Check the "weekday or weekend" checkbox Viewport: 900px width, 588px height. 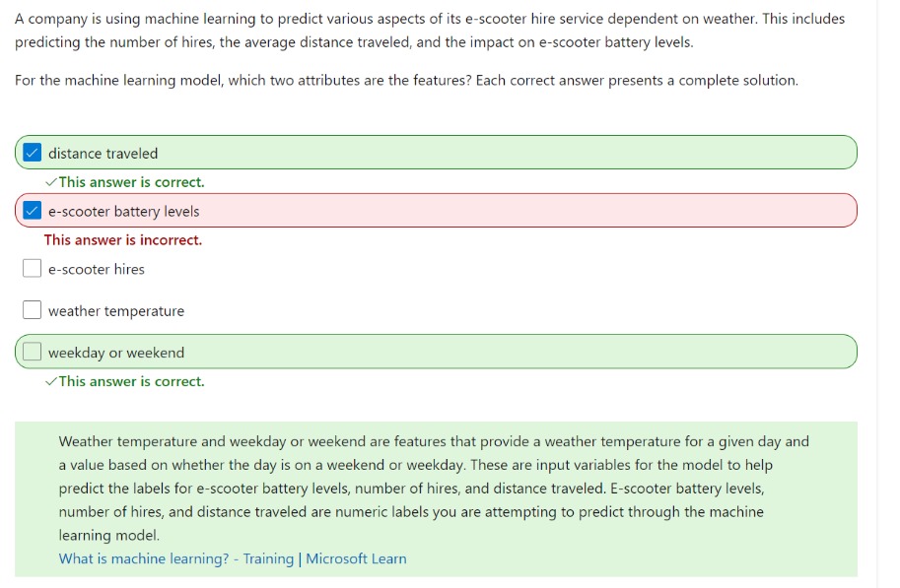pos(33,351)
